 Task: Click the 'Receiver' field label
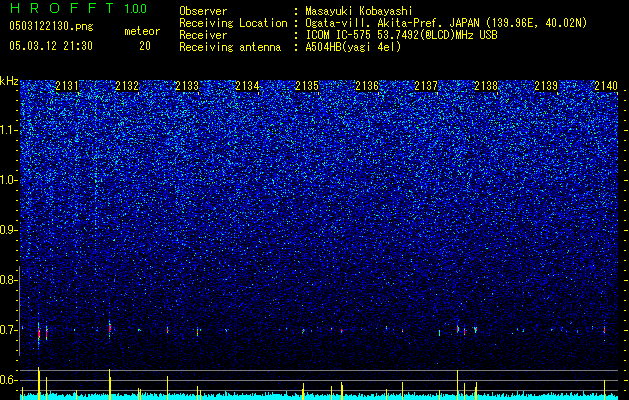203,35
